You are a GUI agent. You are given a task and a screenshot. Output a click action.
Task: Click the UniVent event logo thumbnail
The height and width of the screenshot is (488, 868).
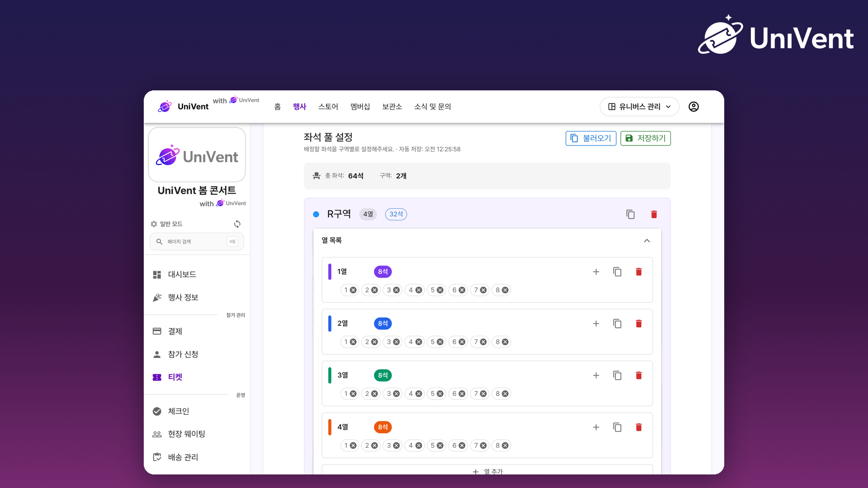[197, 155]
